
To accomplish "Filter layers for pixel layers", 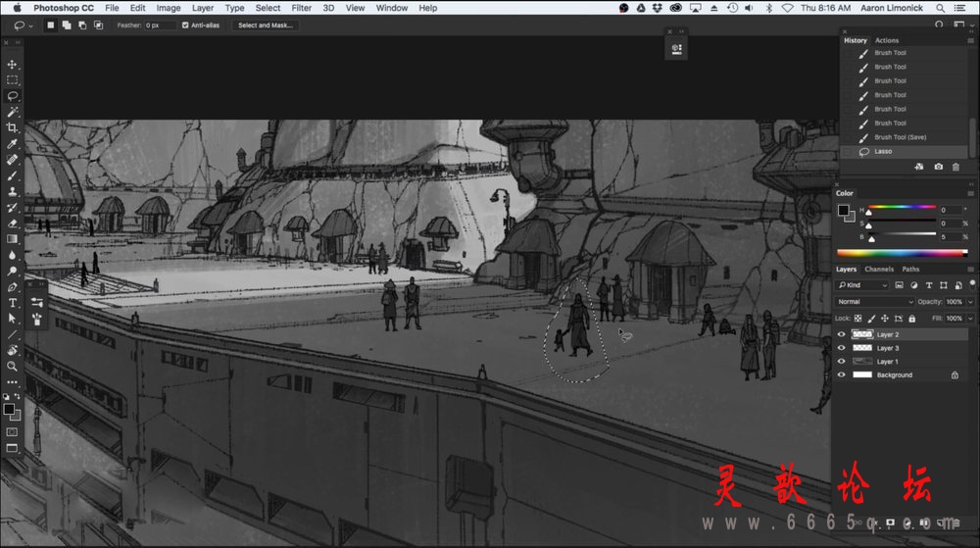I will coord(899,285).
